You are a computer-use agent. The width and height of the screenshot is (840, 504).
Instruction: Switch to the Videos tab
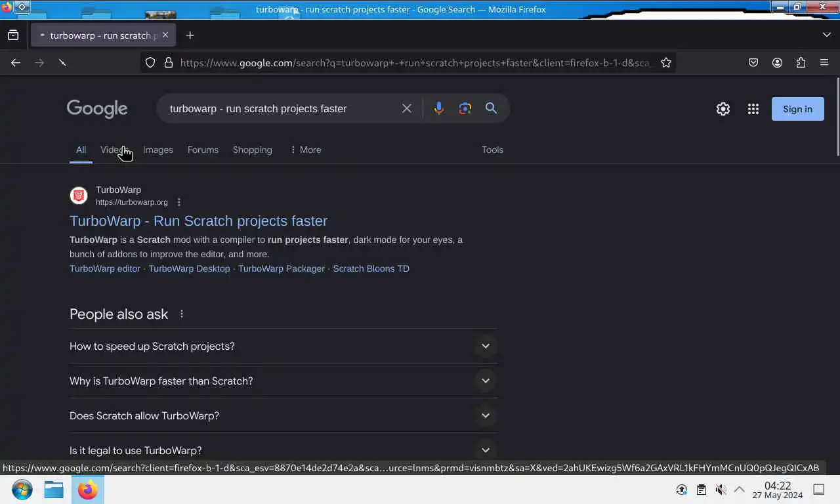(x=115, y=150)
